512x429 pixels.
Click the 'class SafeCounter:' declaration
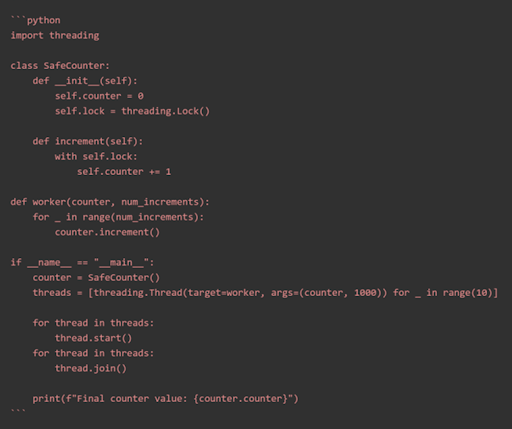(x=60, y=66)
